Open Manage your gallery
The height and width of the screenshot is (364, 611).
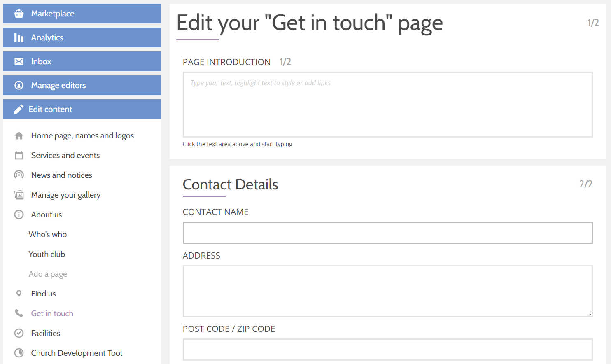coord(66,195)
